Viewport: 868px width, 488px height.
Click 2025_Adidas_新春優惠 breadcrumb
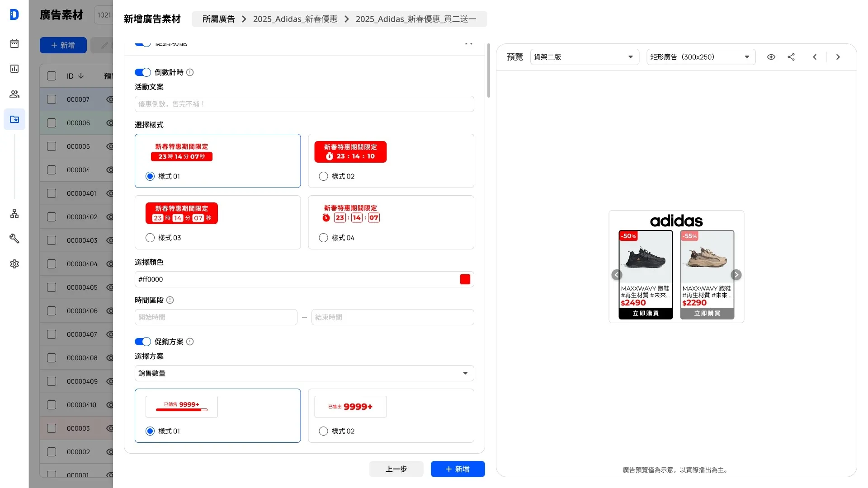(x=295, y=19)
